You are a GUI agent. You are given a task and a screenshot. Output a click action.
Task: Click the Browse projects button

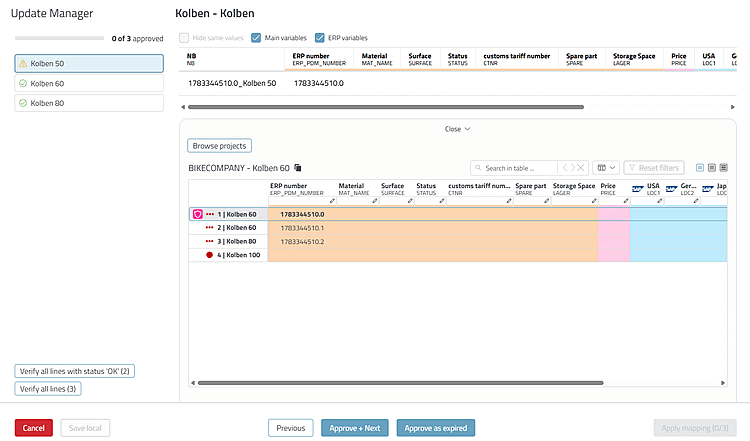pos(220,146)
